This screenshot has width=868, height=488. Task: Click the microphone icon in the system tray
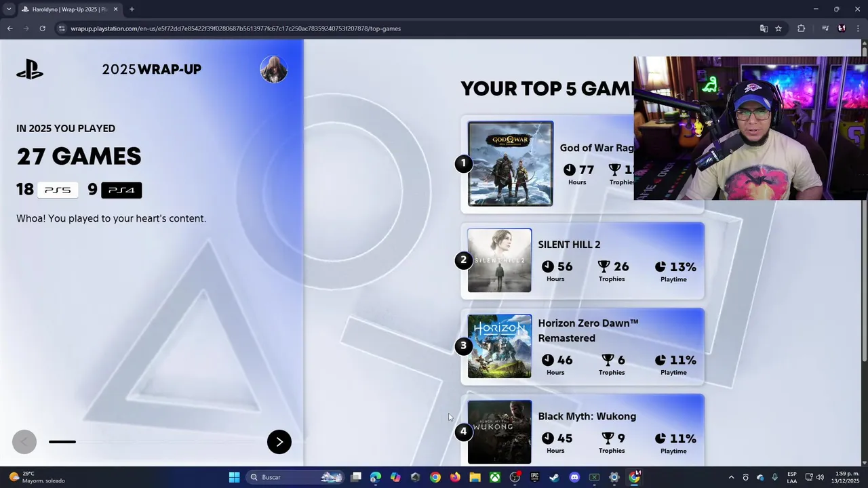[774, 477]
